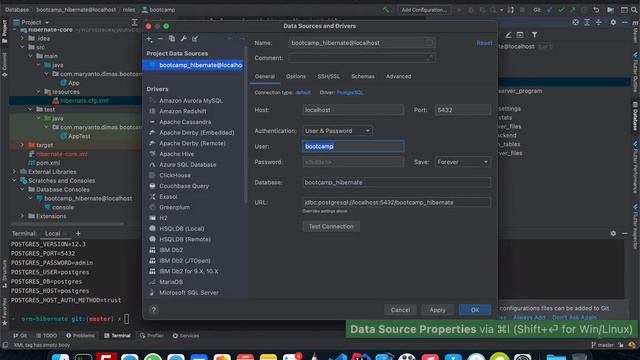
Task: Expand the External Libraries node
Action: [14, 172]
